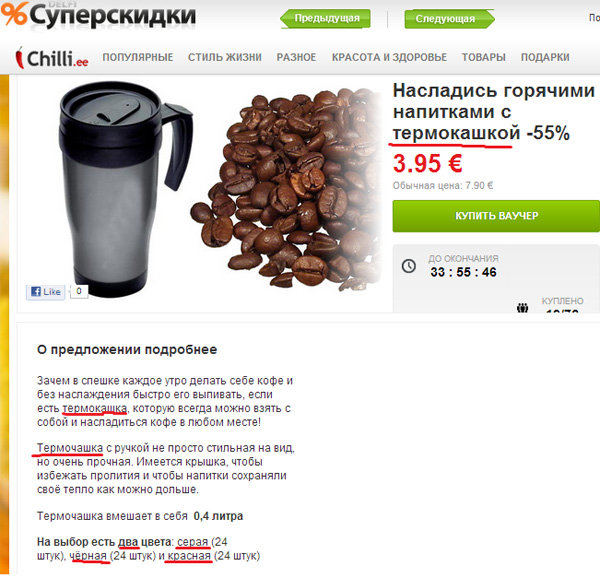Image resolution: width=600 pixels, height=578 pixels.
Task: Select the Разное category
Action: click(296, 57)
